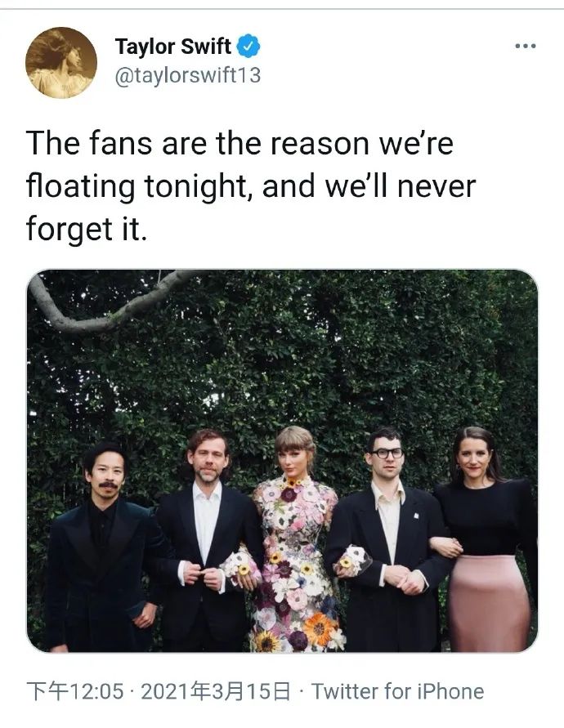The image size is (564, 728).
Task: Click the words 'forget it.' in tweet
Action: pyautogui.click(x=87, y=230)
